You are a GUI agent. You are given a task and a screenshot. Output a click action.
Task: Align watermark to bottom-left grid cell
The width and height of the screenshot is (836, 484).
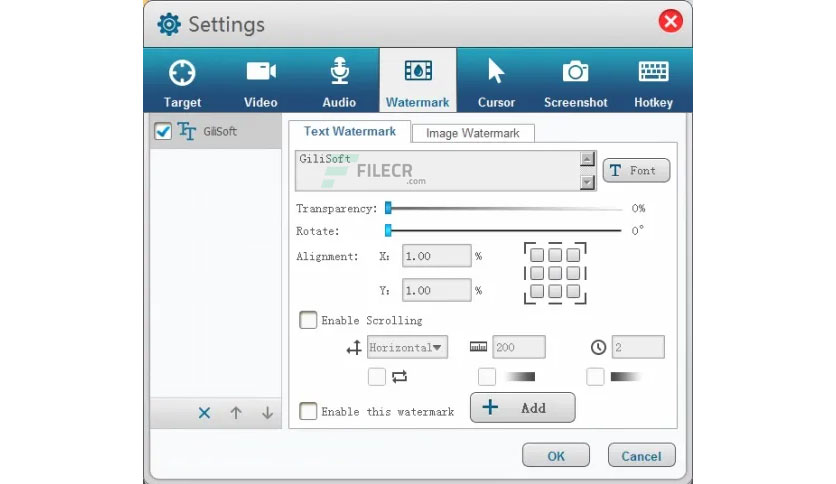(537, 291)
